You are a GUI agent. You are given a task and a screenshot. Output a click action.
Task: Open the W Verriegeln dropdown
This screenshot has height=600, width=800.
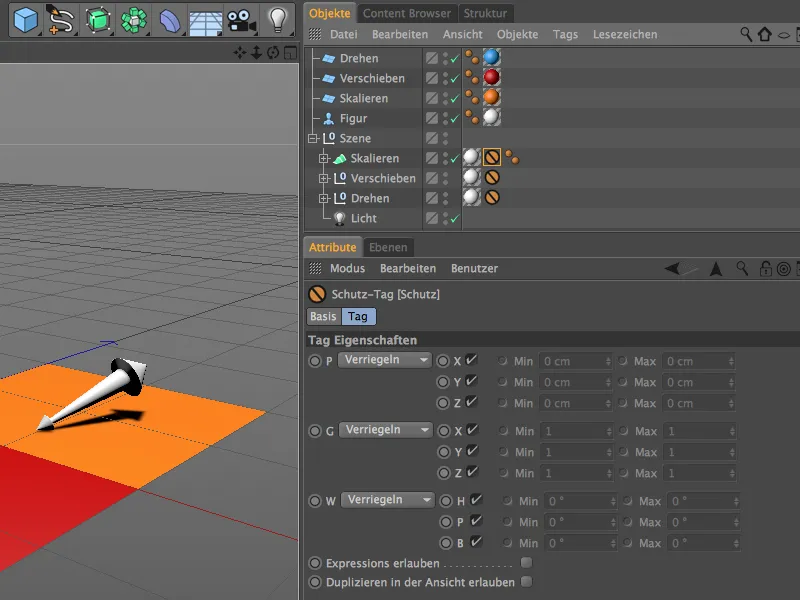[387, 500]
